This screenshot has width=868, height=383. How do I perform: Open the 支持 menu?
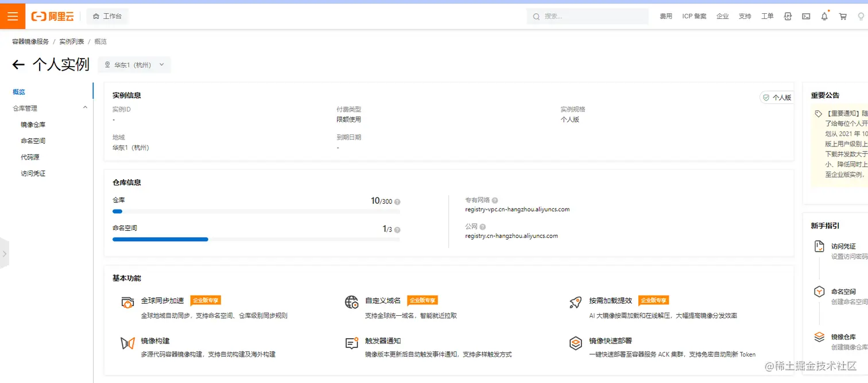point(745,16)
